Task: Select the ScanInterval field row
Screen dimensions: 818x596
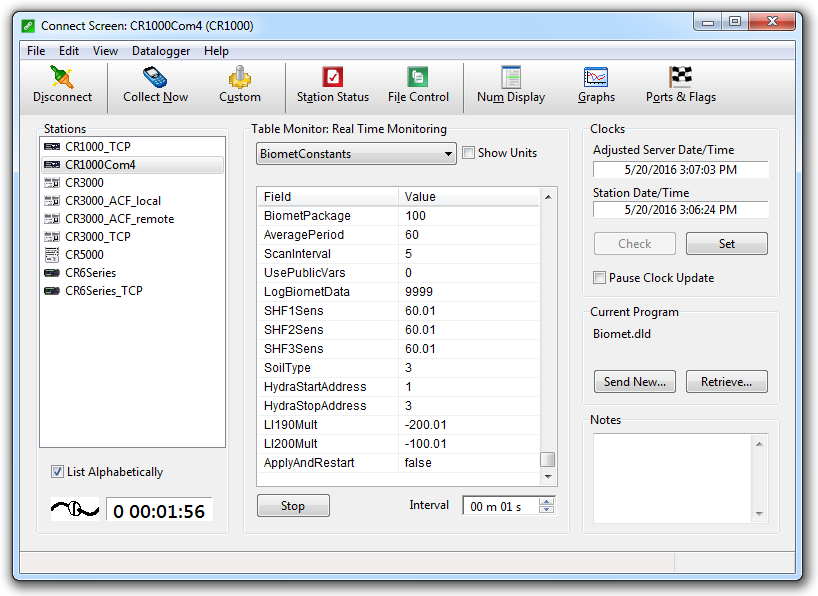Action: pos(399,254)
